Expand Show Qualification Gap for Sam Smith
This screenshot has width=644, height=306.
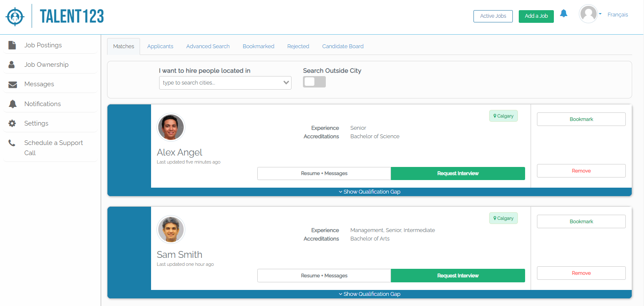point(369,294)
